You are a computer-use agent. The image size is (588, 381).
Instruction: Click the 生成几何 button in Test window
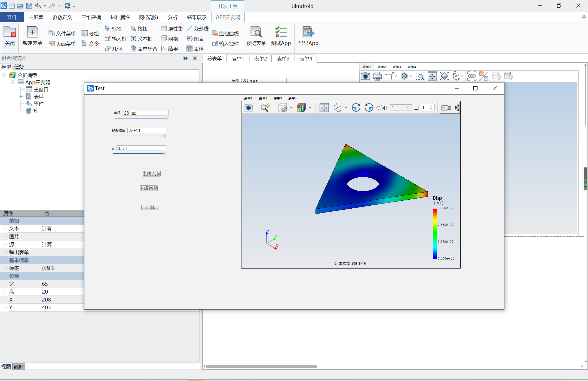click(152, 174)
